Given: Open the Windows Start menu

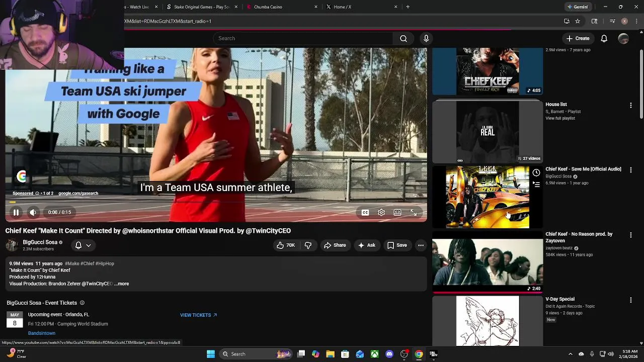Looking at the screenshot, I should (211, 354).
